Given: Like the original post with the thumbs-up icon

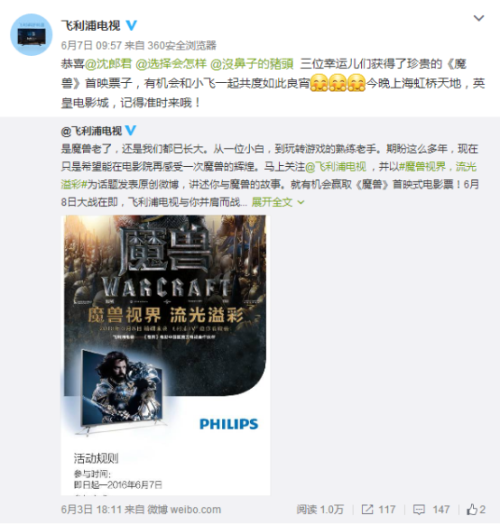Looking at the screenshot, I should tap(472, 509).
